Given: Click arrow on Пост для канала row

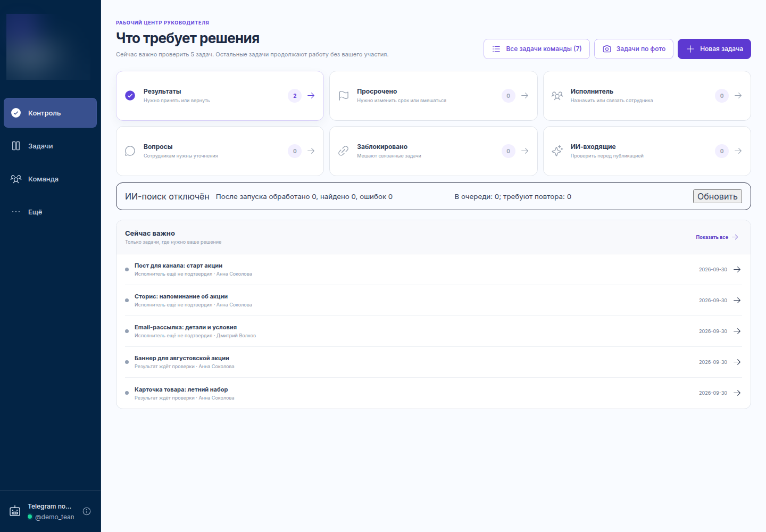Looking at the screenshot, I should click(x=737, y=270).
